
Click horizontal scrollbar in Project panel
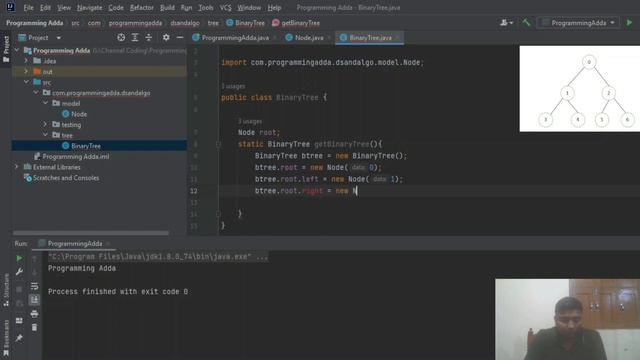tap(91, 233)
